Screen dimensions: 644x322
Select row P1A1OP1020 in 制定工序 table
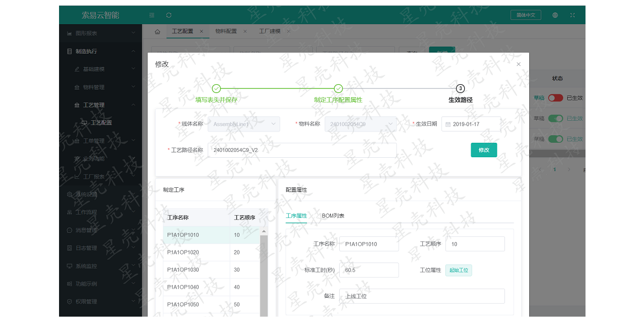[211, 252]
